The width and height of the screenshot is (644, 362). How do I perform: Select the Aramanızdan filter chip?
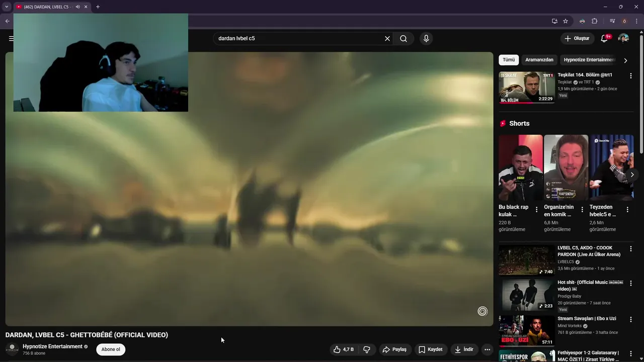click(x=539, y=60)
